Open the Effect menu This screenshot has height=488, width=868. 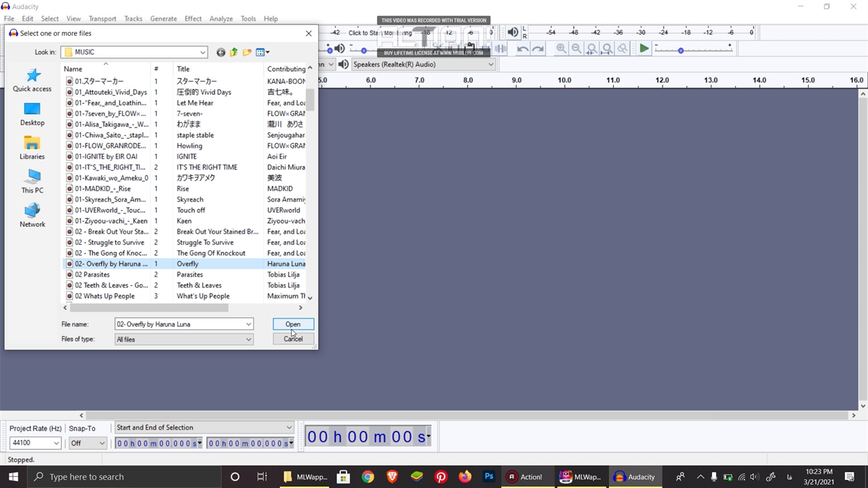[x=193, y=18]
